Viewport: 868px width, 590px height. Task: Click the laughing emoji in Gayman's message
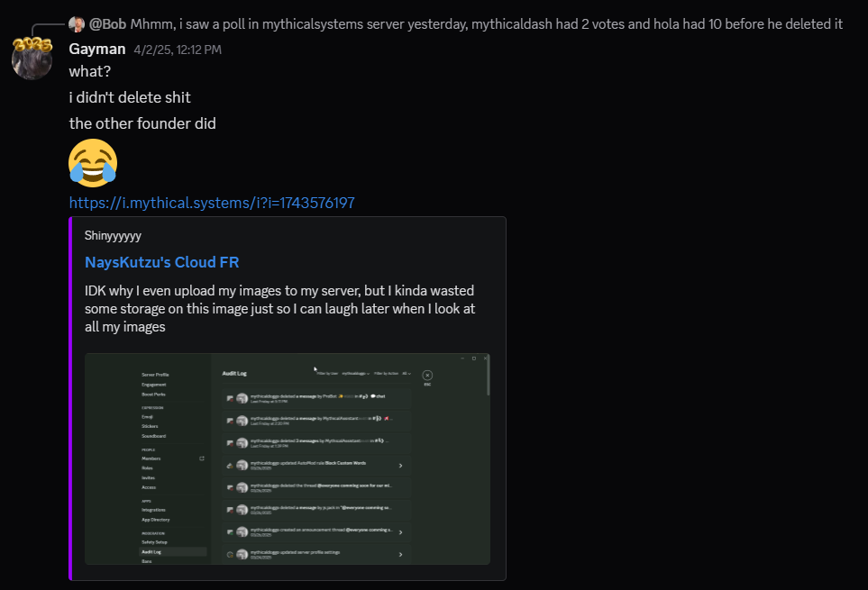(x=92, y=163)
